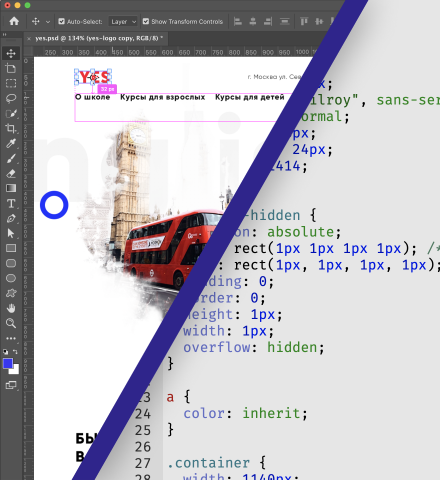Toggle the Auto-Select checkbox
The image size is (440, 480).
61,21
